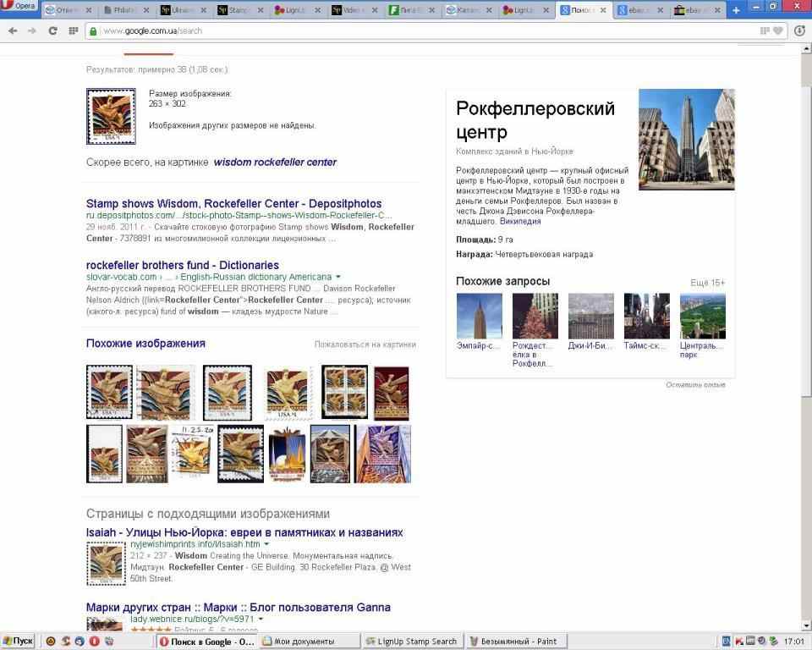
Task: Click the green padlock security icon
Action: click(93, 31)
